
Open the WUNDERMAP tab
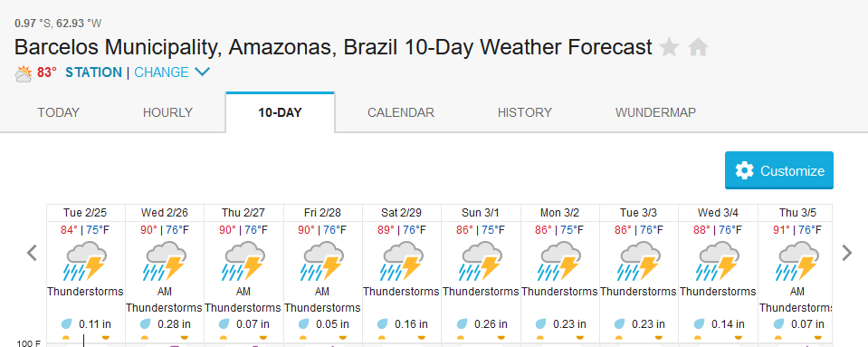655,112
